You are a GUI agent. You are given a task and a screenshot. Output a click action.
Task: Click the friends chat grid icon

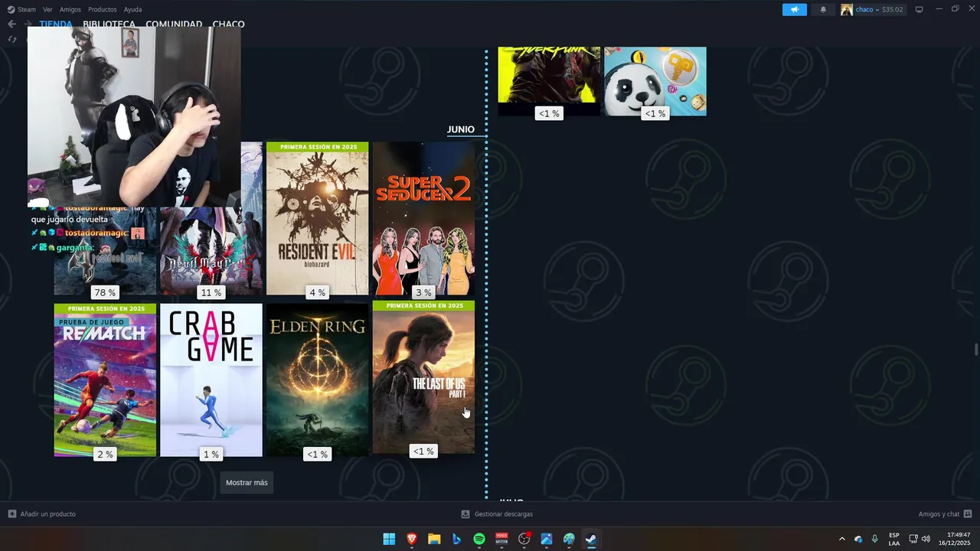968,514
